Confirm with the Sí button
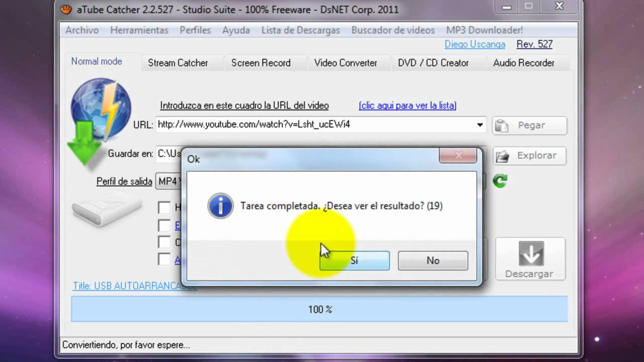This screenshot has height=362, width=644. pos(354,260)
